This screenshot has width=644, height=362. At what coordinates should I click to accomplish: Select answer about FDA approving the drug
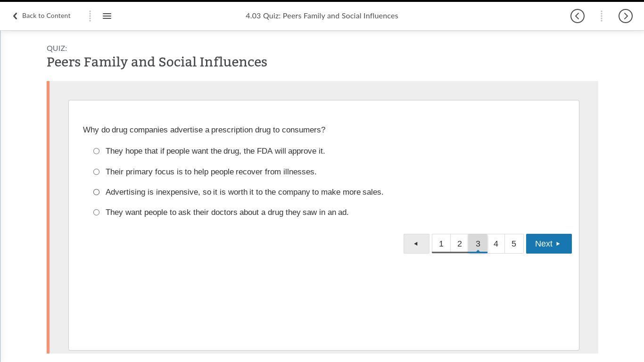pos(97,151)
